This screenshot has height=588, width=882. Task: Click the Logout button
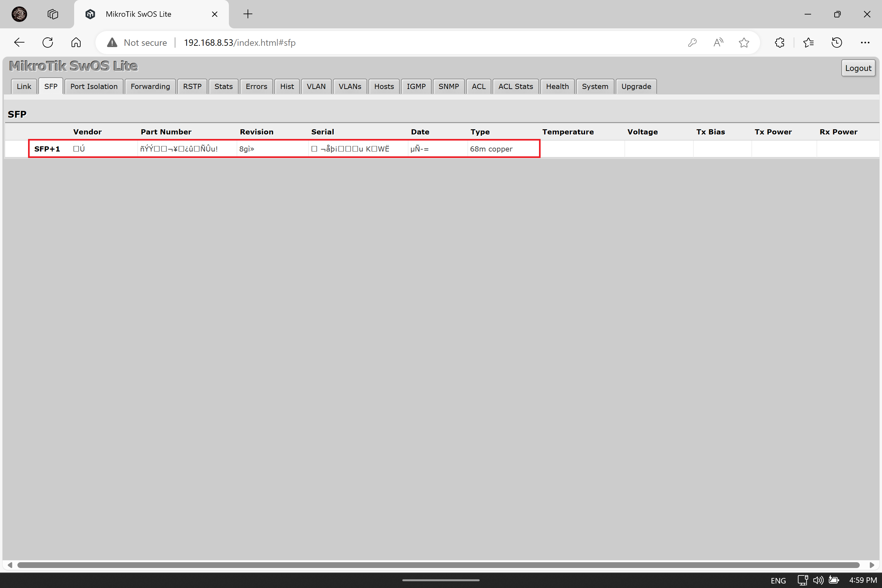pos(858,68)
